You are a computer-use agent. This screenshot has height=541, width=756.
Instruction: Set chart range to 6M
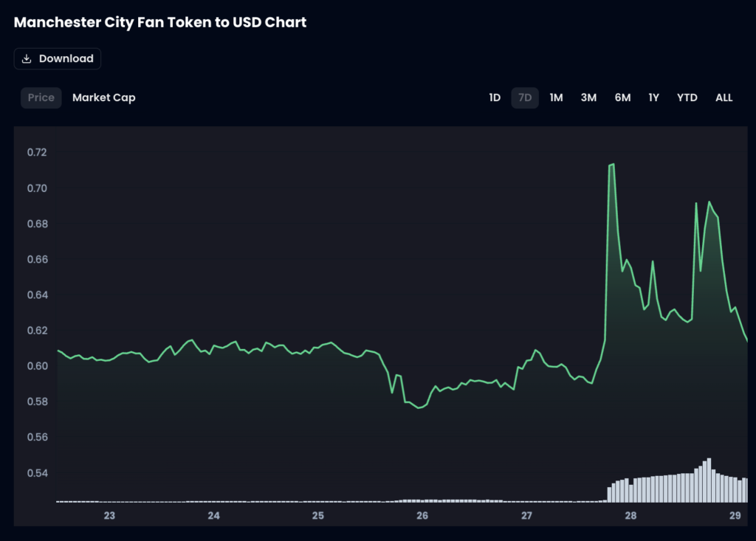pos(622,97)
